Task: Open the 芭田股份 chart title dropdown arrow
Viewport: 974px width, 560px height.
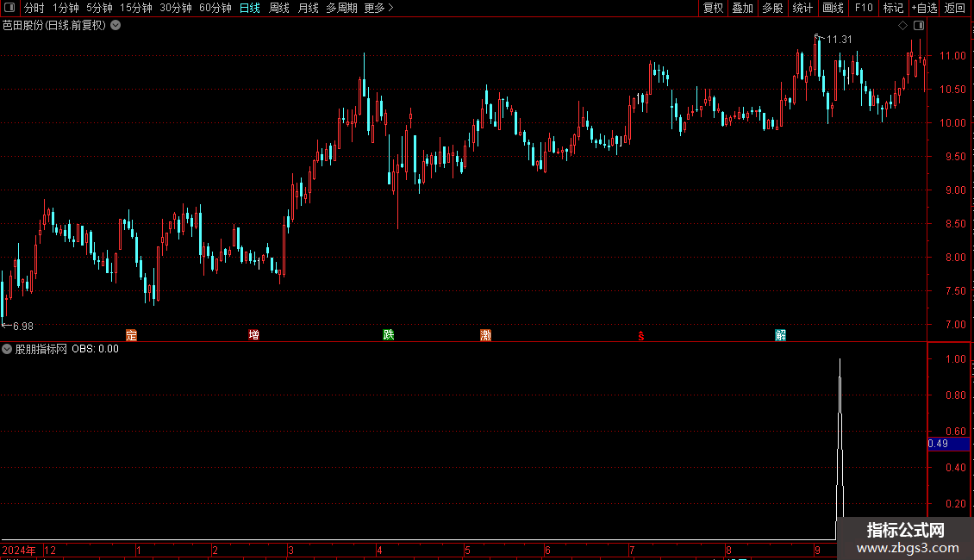Action: (x=116, y=26)
